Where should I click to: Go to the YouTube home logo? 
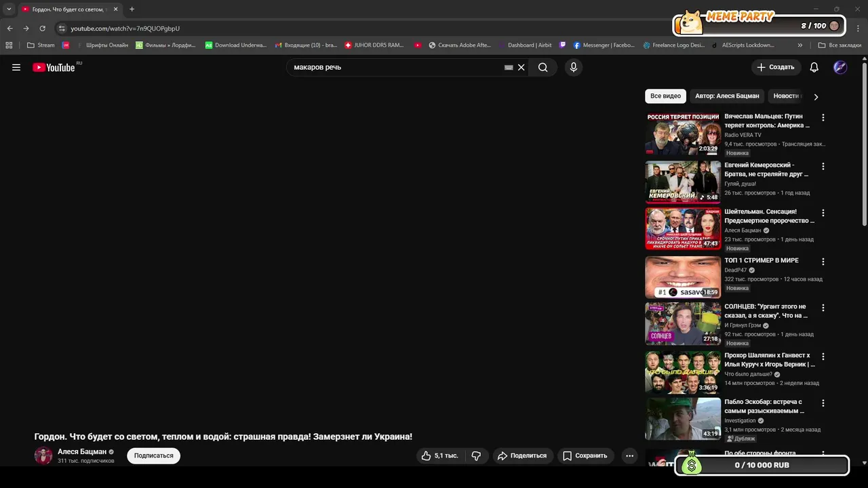tap(54, 67)
